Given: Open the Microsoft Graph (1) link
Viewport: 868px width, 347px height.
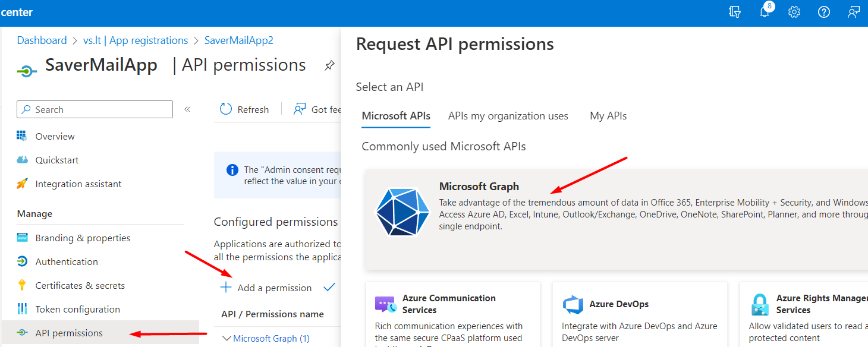Looking at the screenshot, I should (272, 338).
